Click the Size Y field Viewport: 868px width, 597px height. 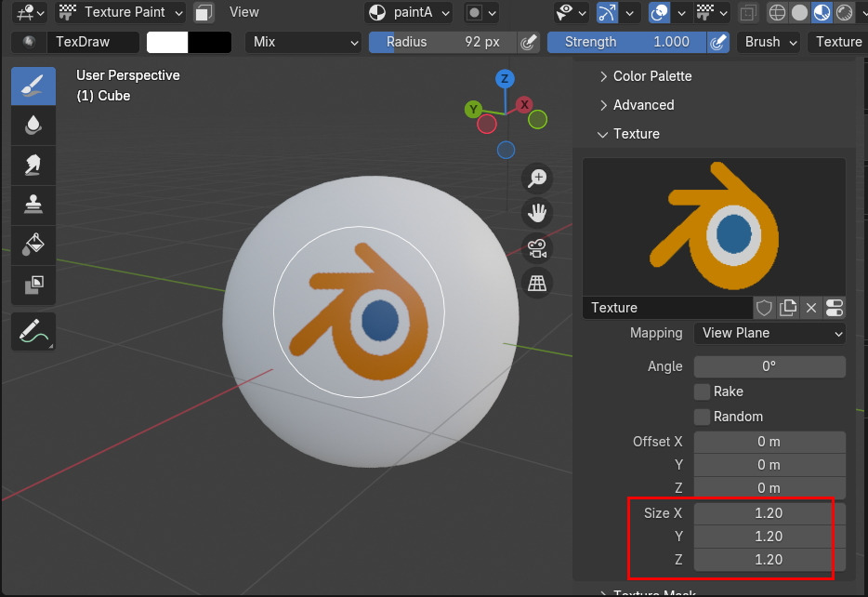coord(769,537)
